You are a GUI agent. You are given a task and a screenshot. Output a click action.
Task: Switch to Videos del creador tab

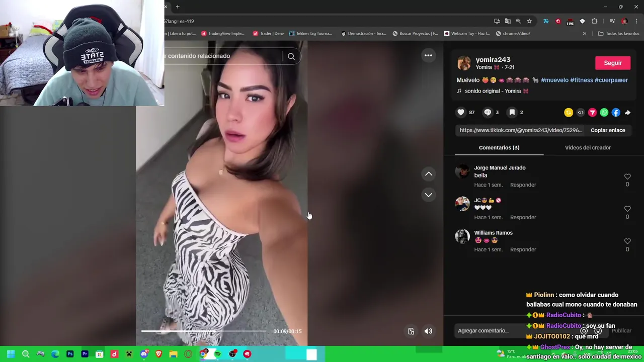pyautogui.click(x=588, y=148)
